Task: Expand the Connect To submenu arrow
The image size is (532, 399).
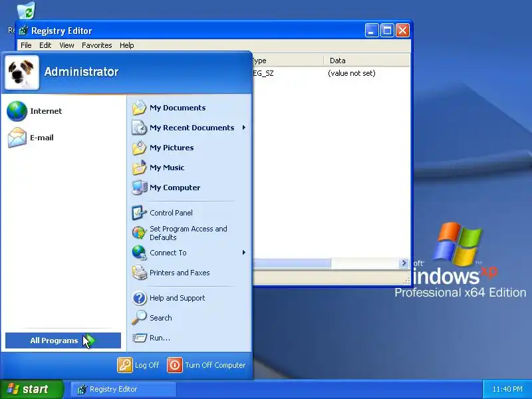Action: tap(244, 253)
